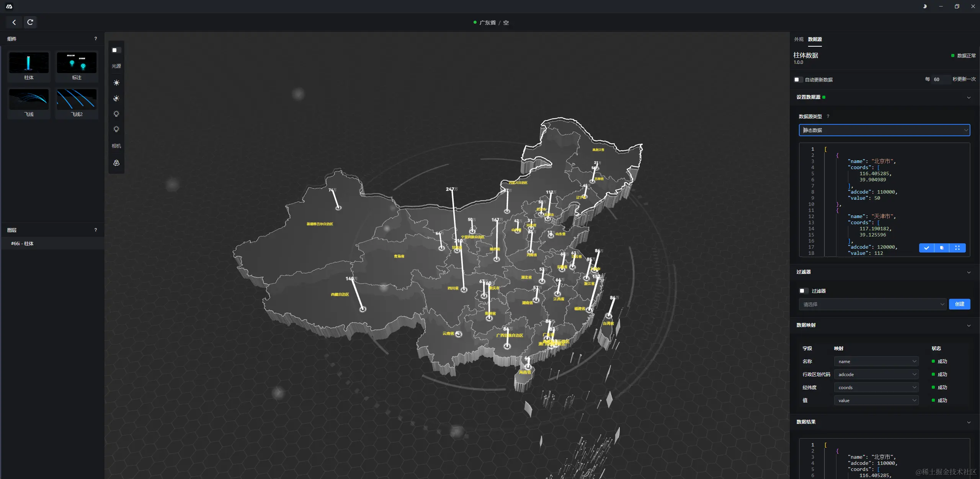Click the refresh icon in top bar

[x=30, y=22]
